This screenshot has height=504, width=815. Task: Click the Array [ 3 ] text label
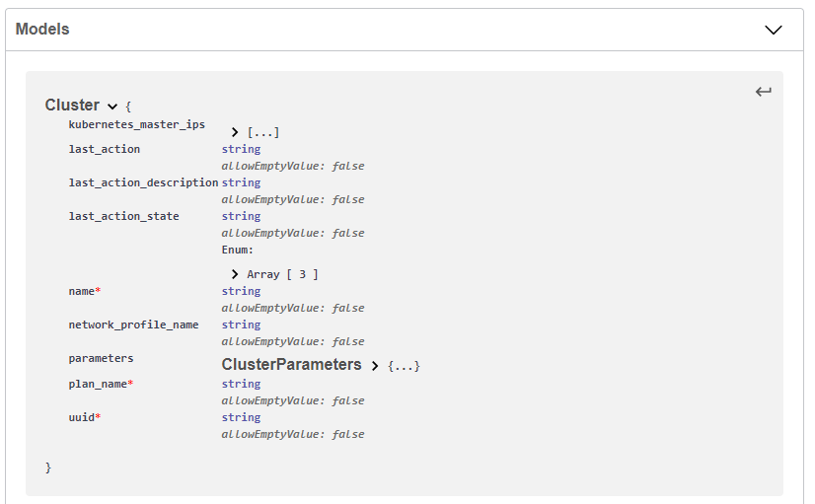click(282, 274)
